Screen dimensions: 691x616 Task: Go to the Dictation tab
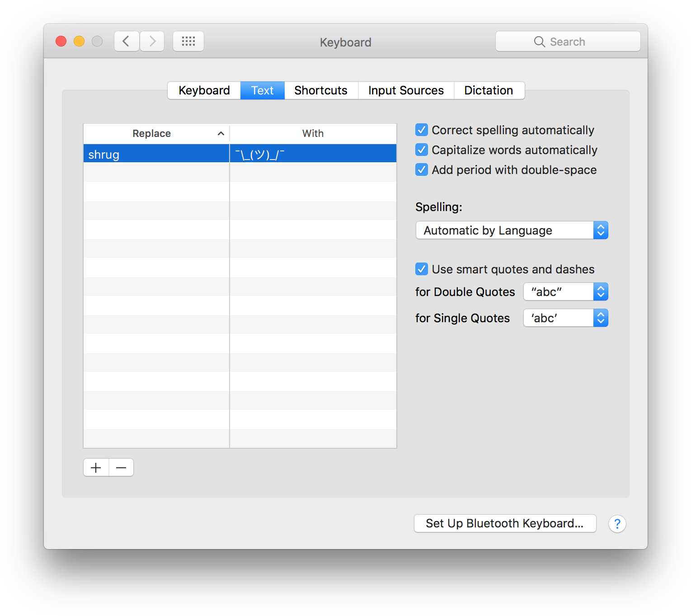click(489, 90)
